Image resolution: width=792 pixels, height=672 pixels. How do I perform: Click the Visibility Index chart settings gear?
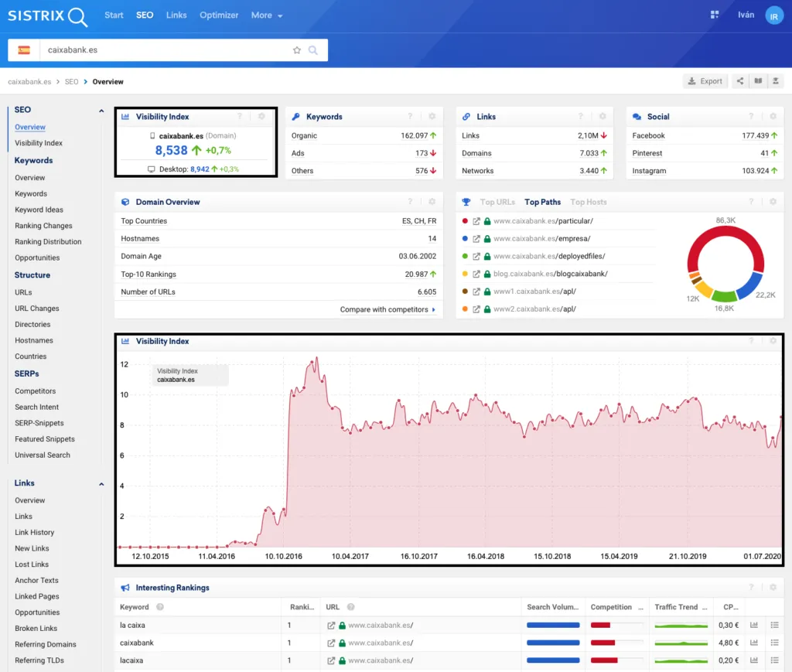tap(773, 341)
